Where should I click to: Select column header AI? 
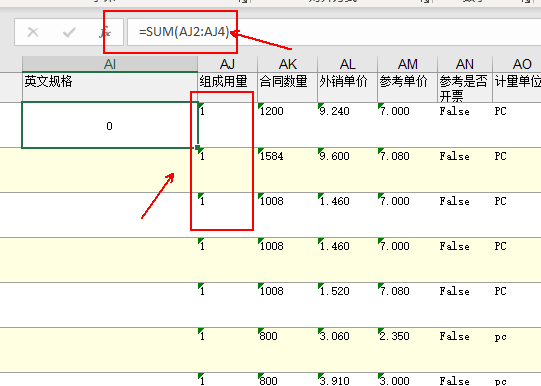pos(110,64)
